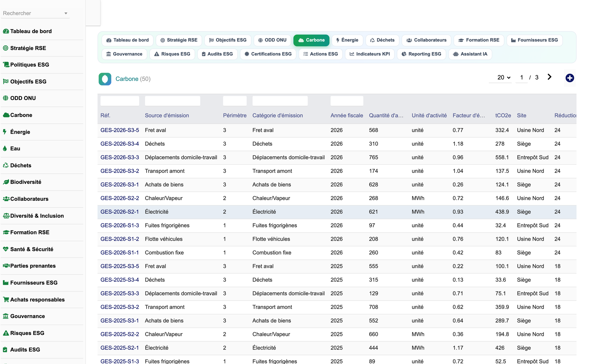Click the Gouvernance building icon in sidebar
This screenshot has height=364, width=589.
pyautogui.click(x=6, y=316)
